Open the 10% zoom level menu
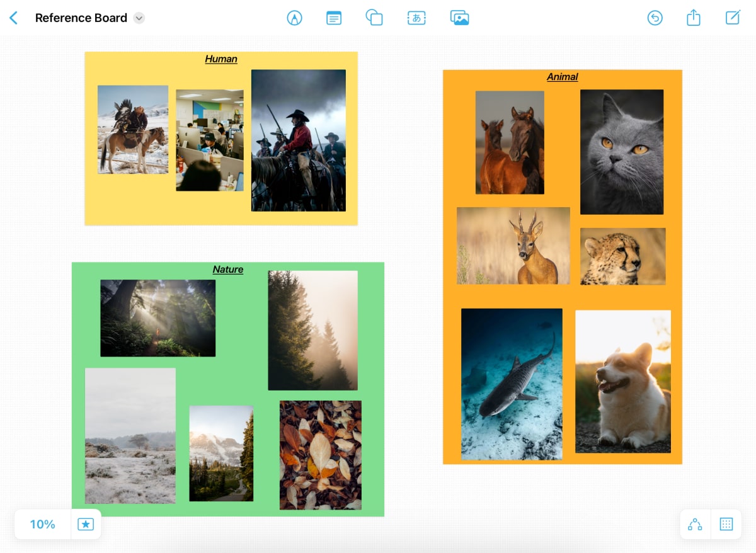The image size is (756, 553). [x=42, y=524]
